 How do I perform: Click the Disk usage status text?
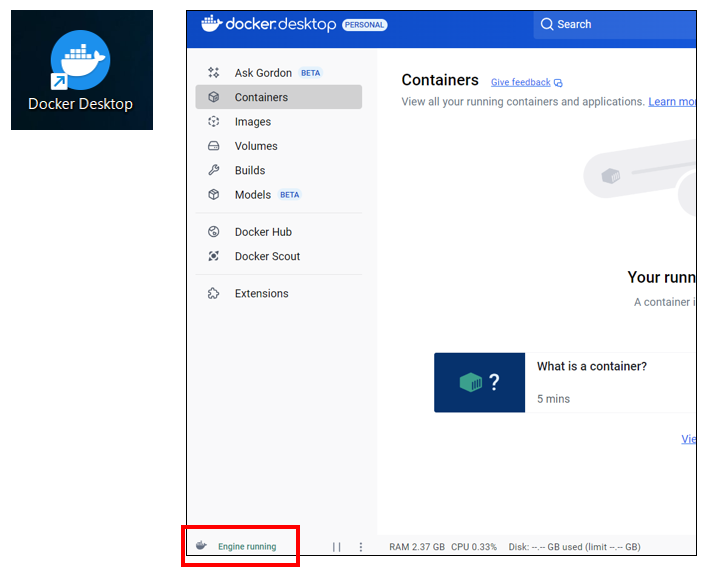coord(574,547)
